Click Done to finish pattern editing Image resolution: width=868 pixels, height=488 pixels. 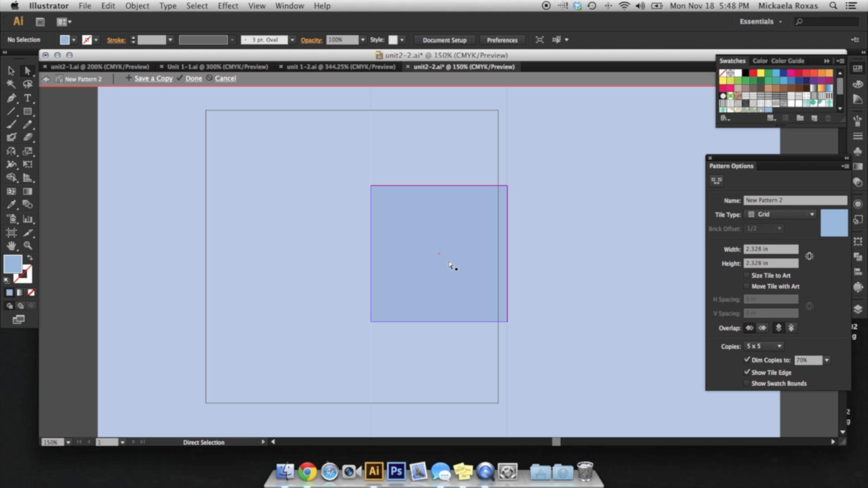(x=194, y=78)
